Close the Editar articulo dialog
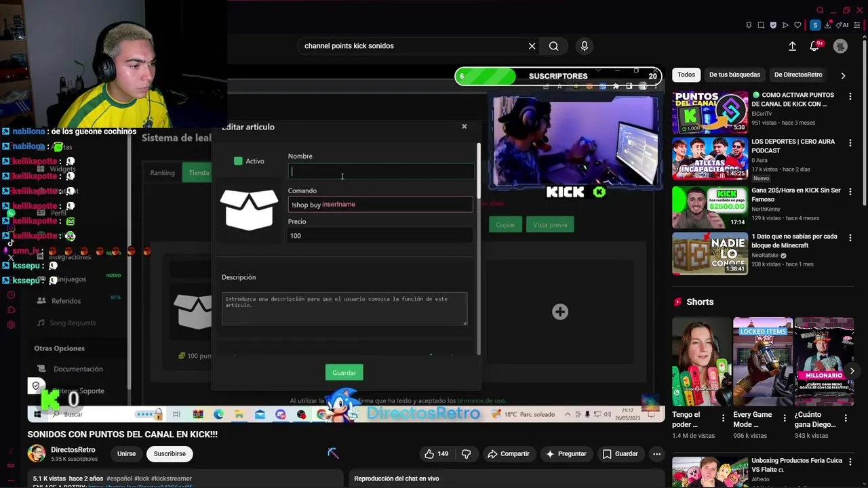This screenshot has width=868, height=488. [465, 127]
